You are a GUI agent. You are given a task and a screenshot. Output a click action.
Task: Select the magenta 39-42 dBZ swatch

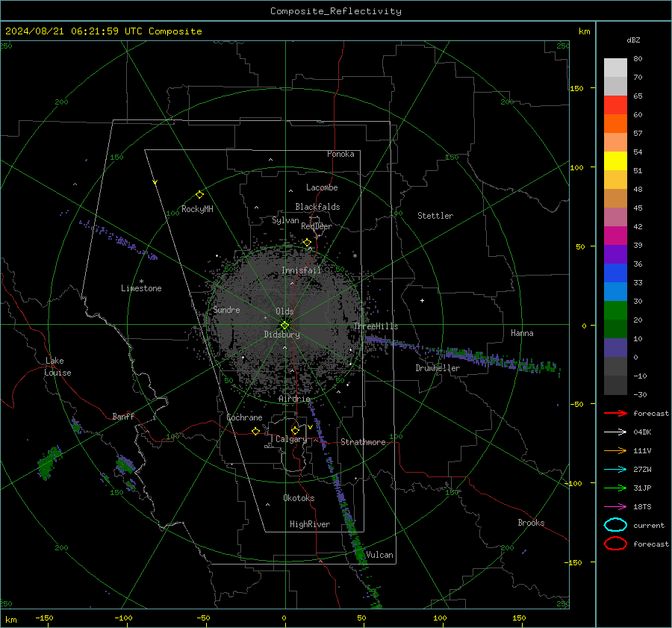pyautogui.click(x=615, y=236)
